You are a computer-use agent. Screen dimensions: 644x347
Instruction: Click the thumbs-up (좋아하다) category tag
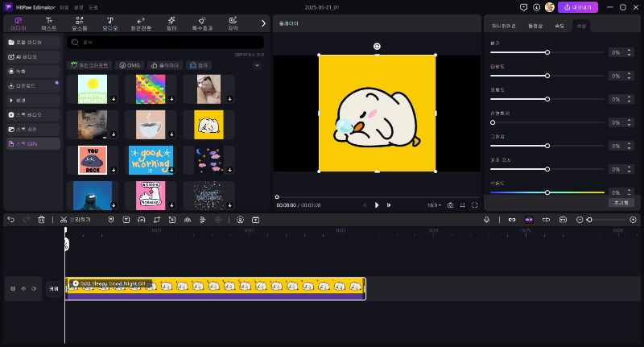[165, 65]
